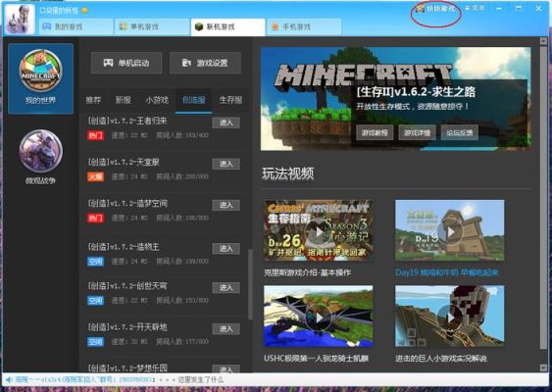552x392 pixels.
Task: Enter the 王者归来 server
Action: 226,122
